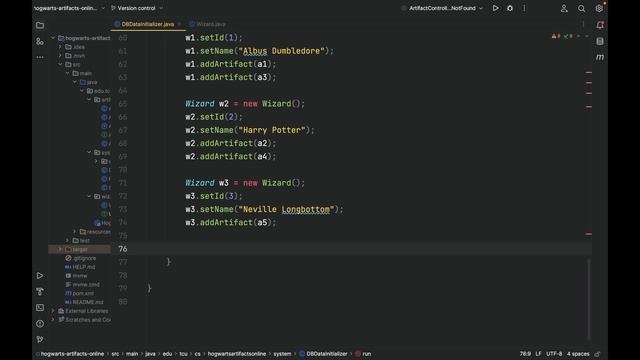Screen dimensions: 640x360
Task: Click the "Harry Potter" string in code
Action: point(272,130)
